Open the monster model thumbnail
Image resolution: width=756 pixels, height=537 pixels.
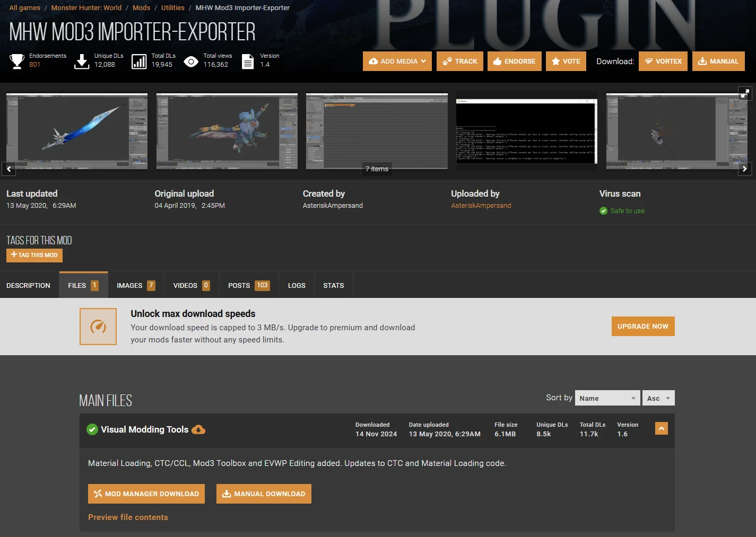click(x=227, y=131)
